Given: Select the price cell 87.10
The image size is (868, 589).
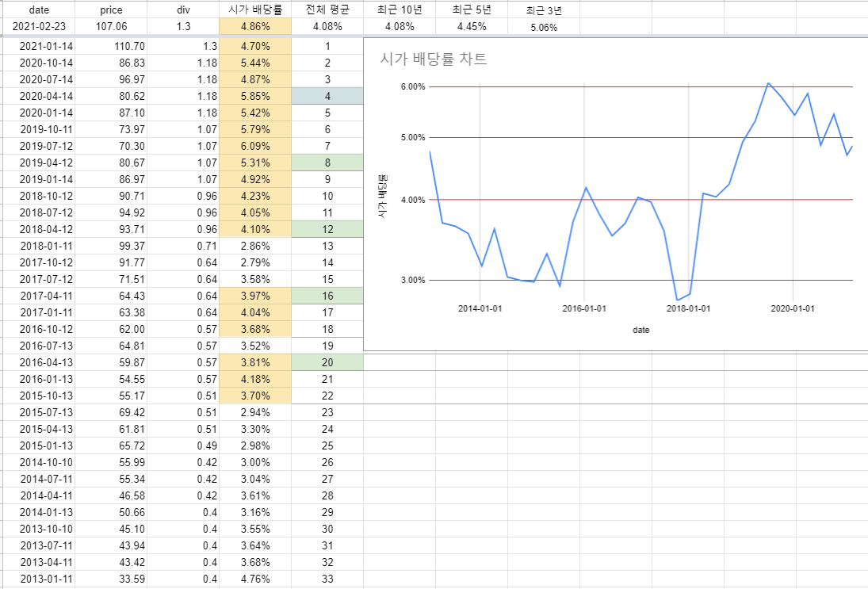Looking at the screenshot, I should point(111,113).
